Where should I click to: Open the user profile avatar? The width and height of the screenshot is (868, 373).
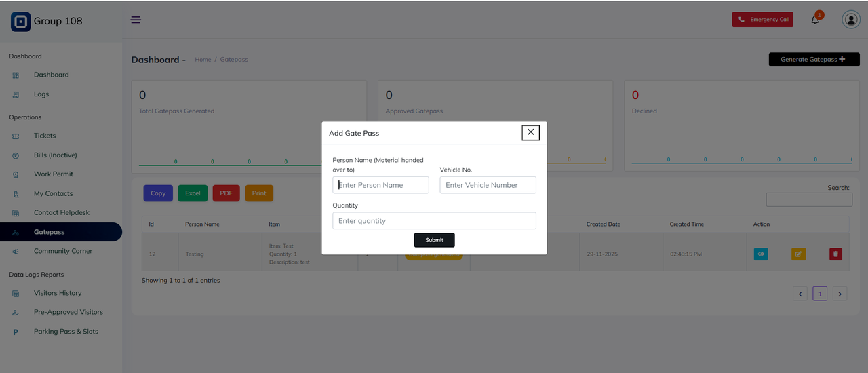click(x=850, y=20)
